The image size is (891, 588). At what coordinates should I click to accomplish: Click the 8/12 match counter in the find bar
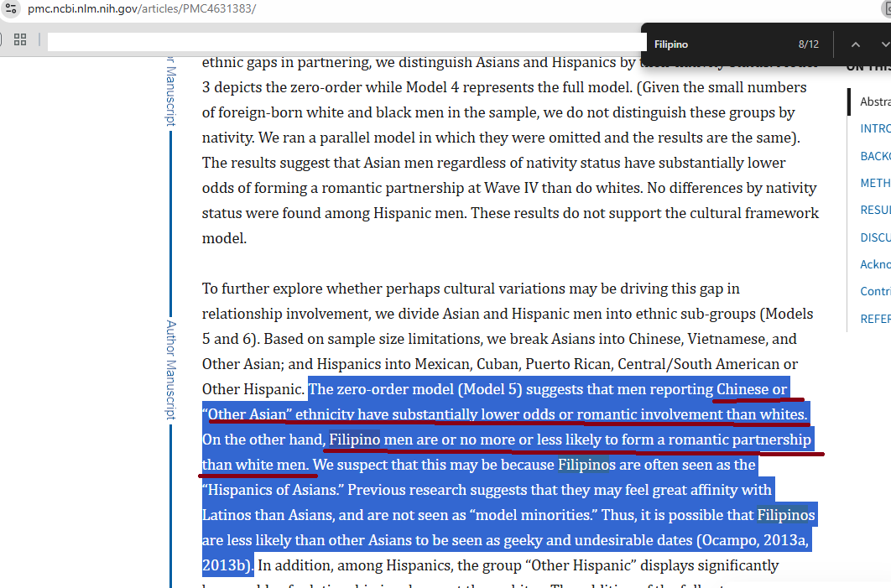pyautogui.click(x=808, y=44)
